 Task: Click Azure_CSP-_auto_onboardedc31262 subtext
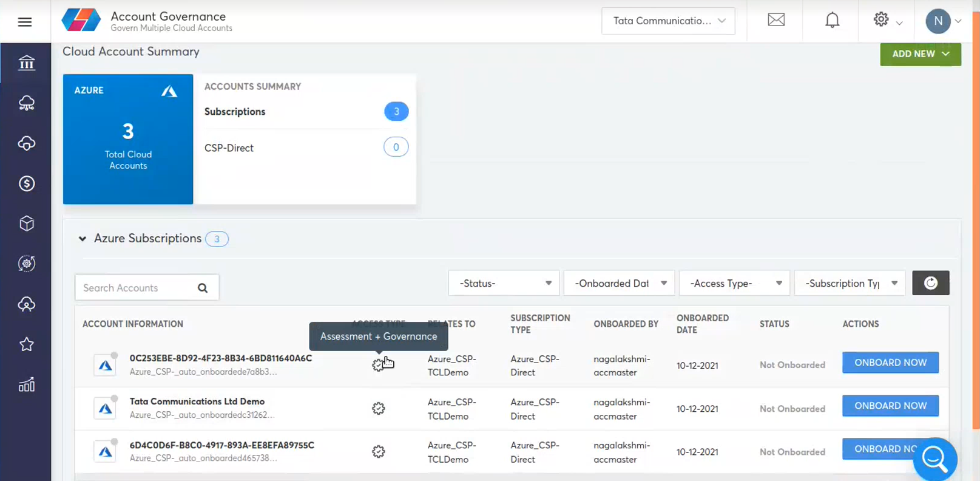tap(202, 415)
